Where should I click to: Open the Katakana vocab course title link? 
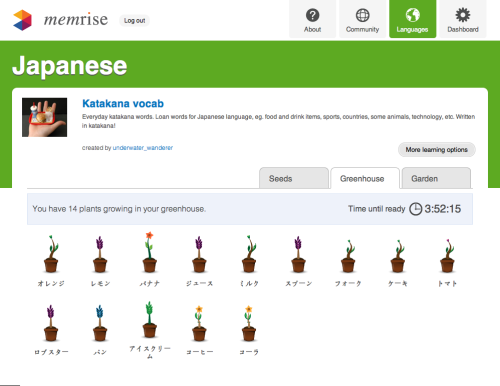123,104
